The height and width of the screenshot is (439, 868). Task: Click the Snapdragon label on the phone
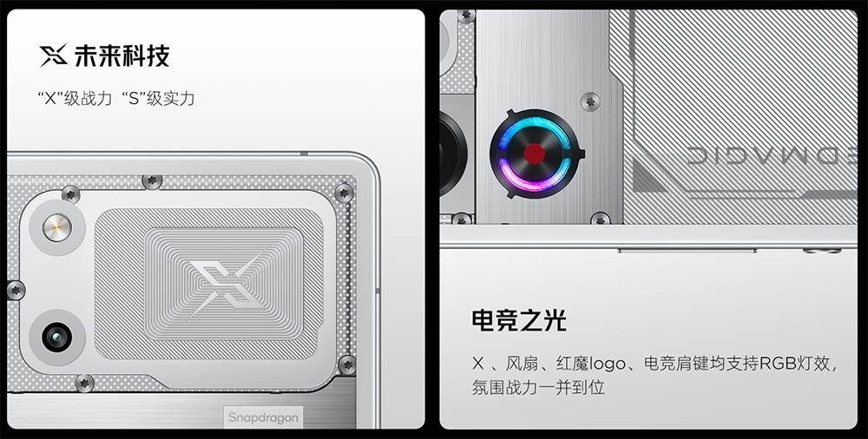[x=264, y=417]
